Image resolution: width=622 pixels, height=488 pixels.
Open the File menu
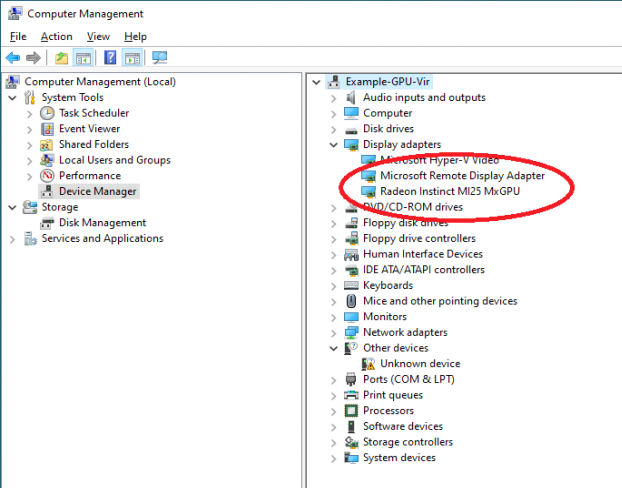pos(18,37)
